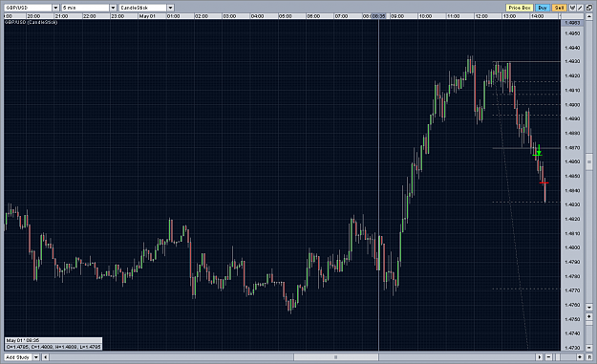Click the blue Buy button
597x364 pixels.
coord(543,8)
